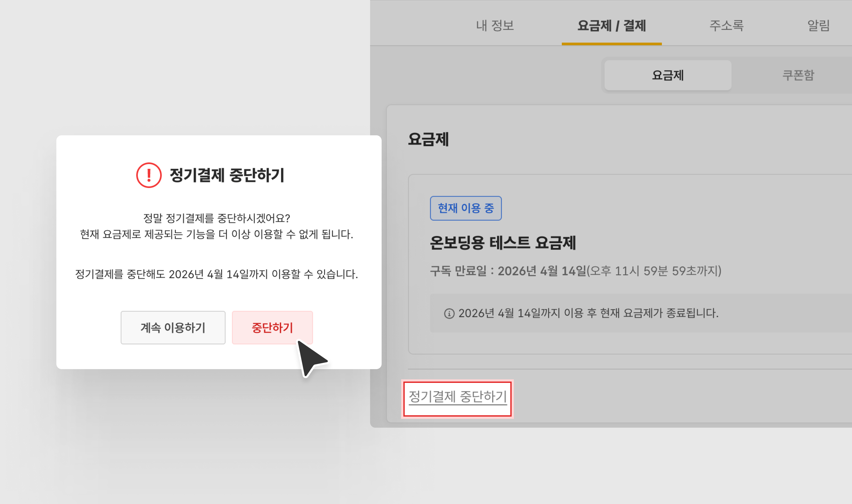This screenshot has height=504, width=852.
Task: Click the underlined 정기결제 중단하기 link
Action: point(457,397)
